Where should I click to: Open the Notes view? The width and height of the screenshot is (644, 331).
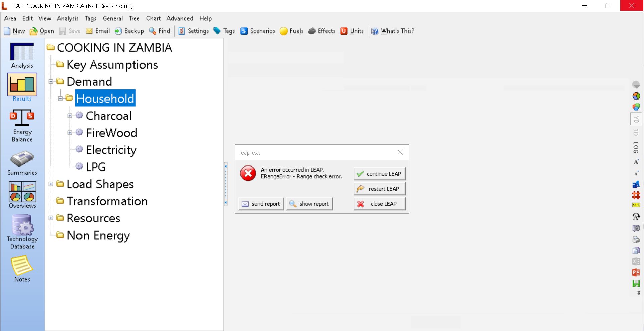22,269
